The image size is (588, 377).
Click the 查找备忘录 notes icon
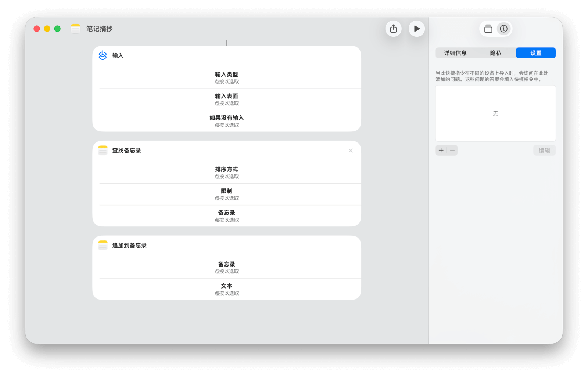point(103,151)
